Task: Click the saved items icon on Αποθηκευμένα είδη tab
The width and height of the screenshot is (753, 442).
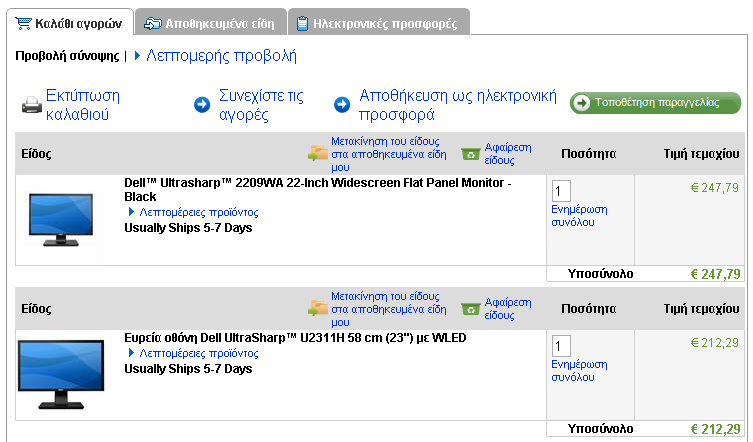Action: point(153,24)
